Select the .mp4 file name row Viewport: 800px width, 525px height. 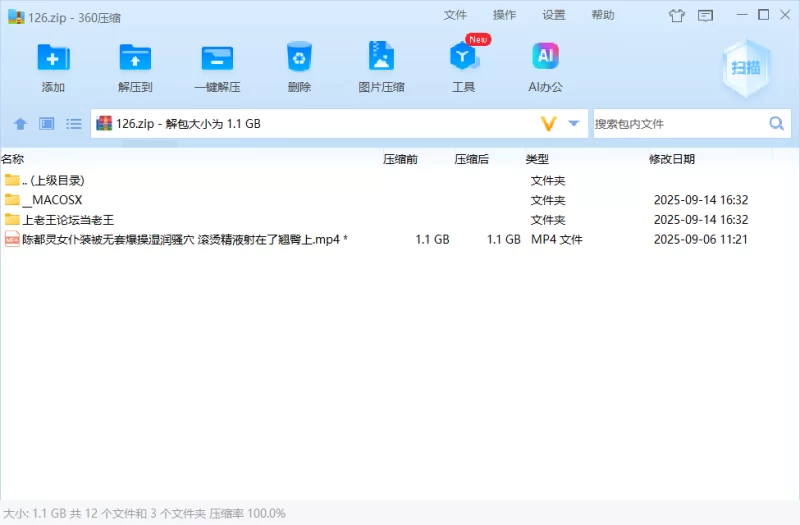(x=185, y=239)
